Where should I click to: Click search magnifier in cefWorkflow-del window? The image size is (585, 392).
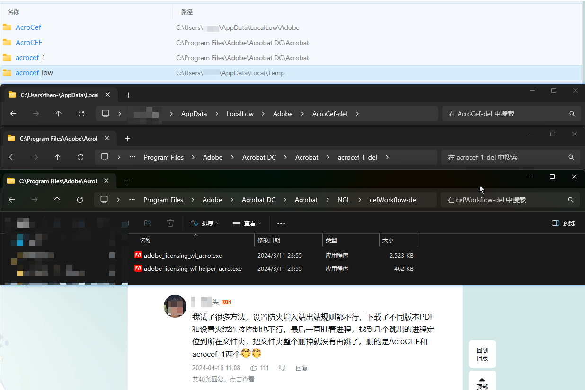pyautogui.click(x=571, y=200)
